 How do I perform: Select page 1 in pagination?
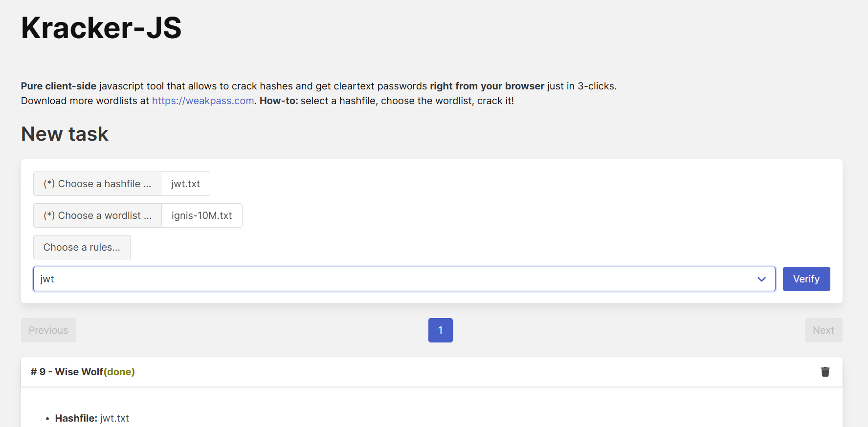pyautogui.click(x=441, y=330)
